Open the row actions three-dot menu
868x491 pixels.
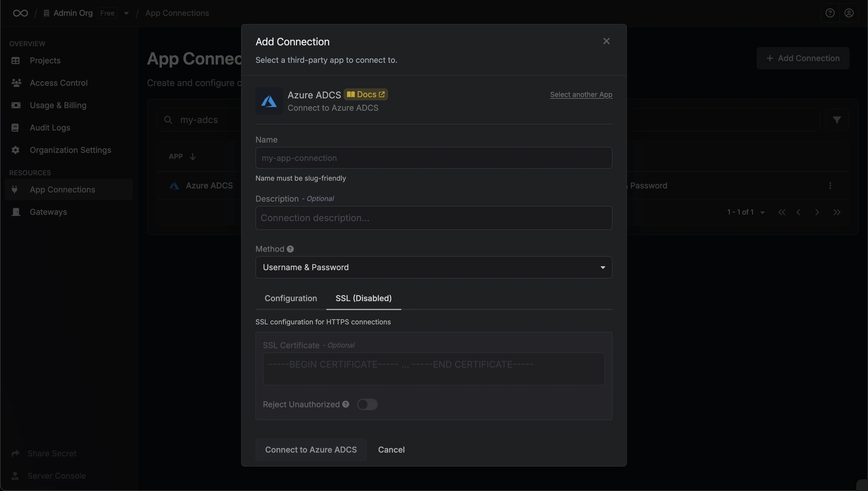(830, 186)
